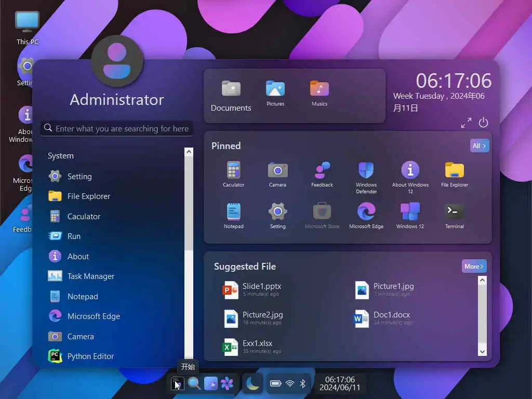This screenshot has width=532, height=399.
Task: Open File Explorer in Pinned grid
Action: (454, 175)
